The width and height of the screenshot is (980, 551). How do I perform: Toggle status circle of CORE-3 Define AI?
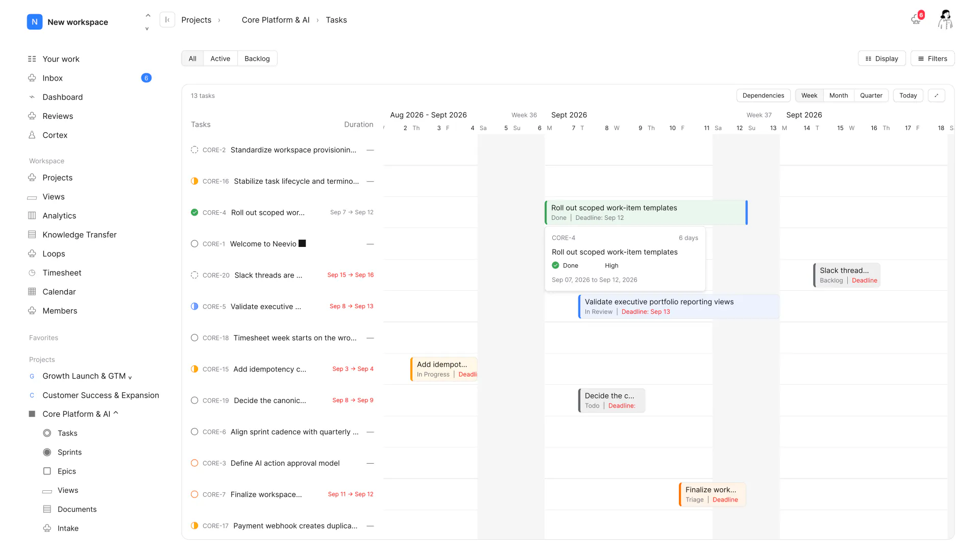(x=194, y=463)
